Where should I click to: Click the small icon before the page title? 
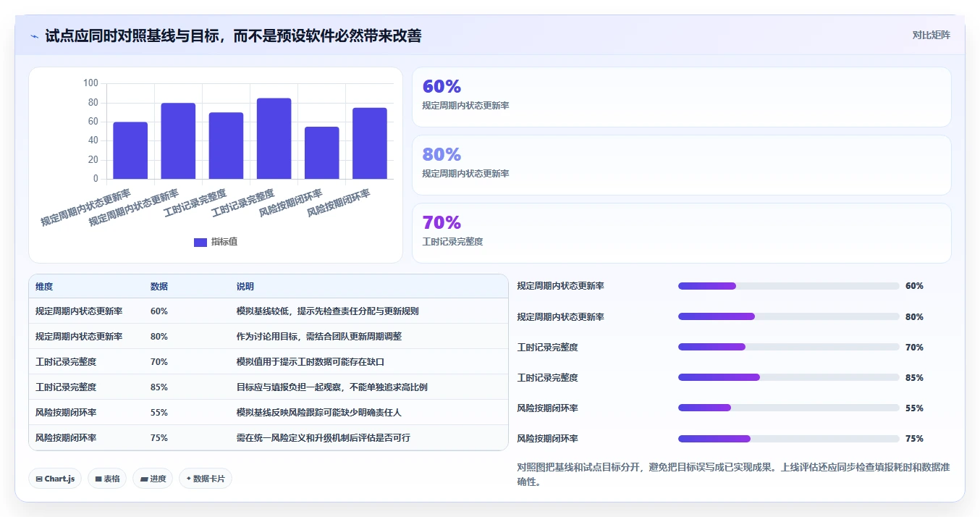35,36
